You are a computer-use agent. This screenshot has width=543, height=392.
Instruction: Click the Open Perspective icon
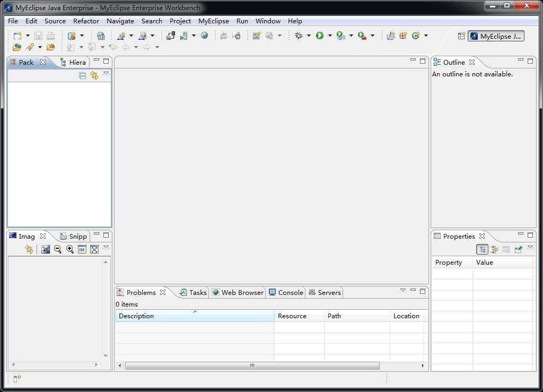click(461, 36)
